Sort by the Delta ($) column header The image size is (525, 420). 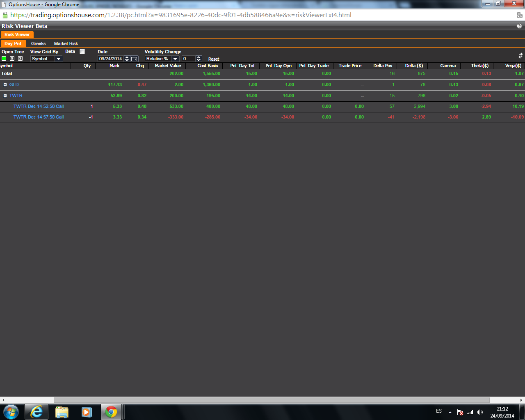[x=414, y=66]
